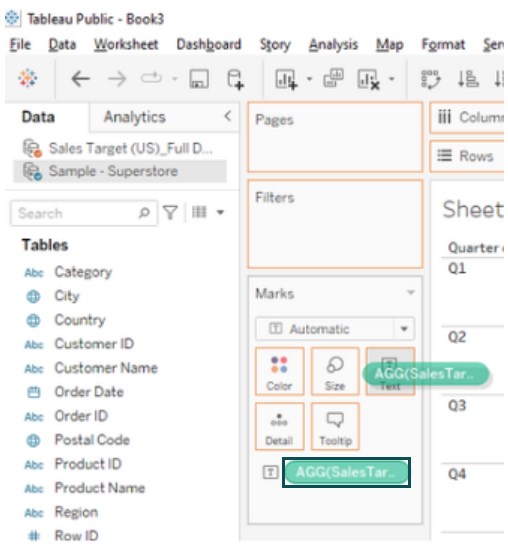508x556 pixels.
Task: Select the Region field
Action: pos(76,512)
